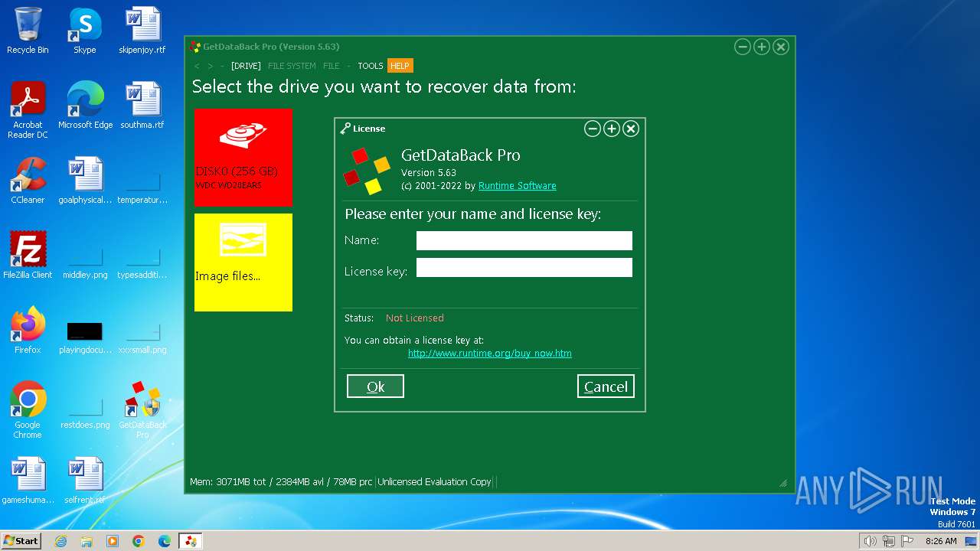Click the Not Licensed status text
Viewport: 980px width, 551px height.
[414, 318]
